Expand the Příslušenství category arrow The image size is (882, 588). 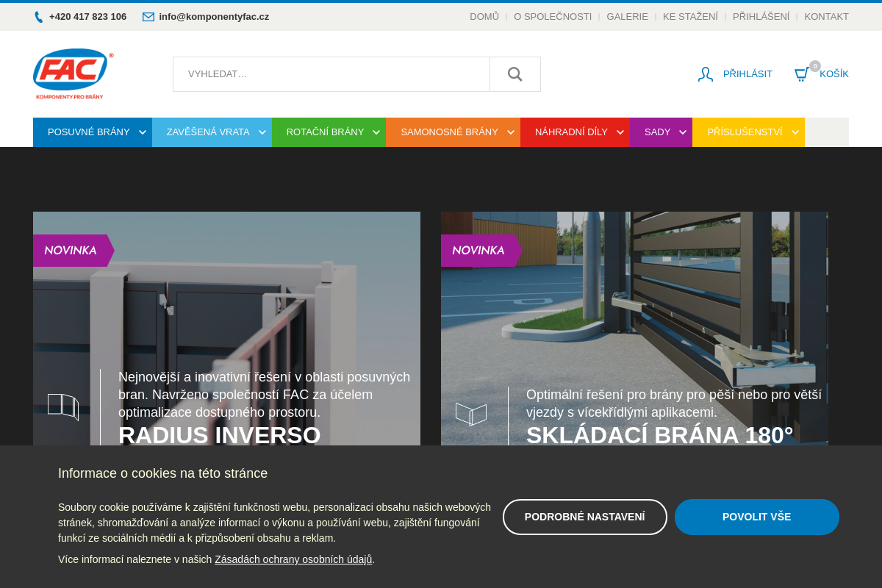click(795, 132)
